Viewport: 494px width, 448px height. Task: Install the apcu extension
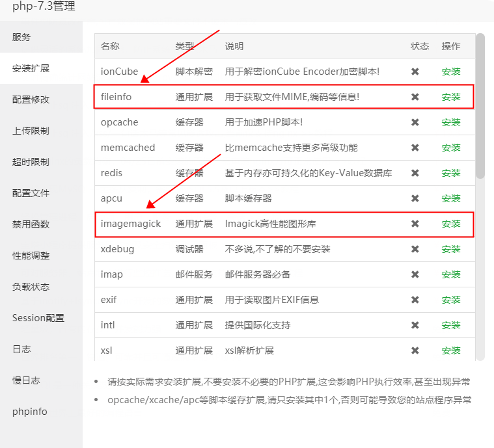(451, 198)
